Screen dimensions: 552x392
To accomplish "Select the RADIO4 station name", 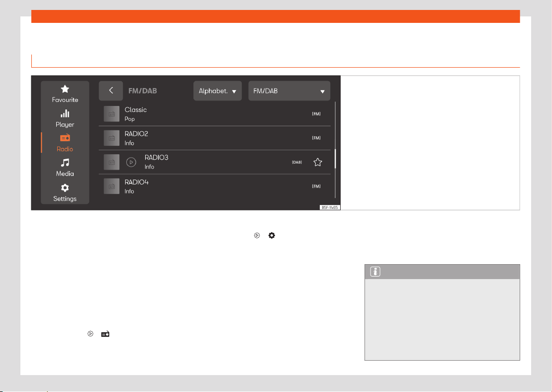I will pyautogui.click(x=137, y=182).
